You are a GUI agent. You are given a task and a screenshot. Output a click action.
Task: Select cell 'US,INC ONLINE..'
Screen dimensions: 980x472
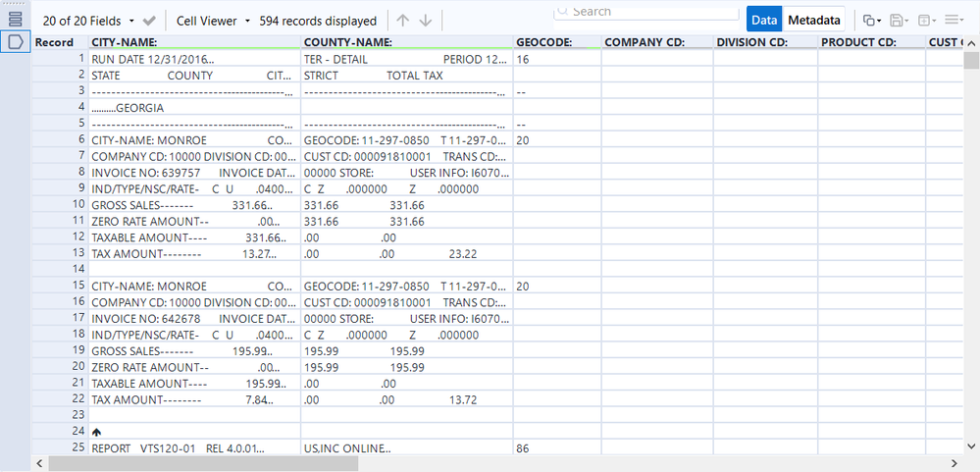coord(407,448)
